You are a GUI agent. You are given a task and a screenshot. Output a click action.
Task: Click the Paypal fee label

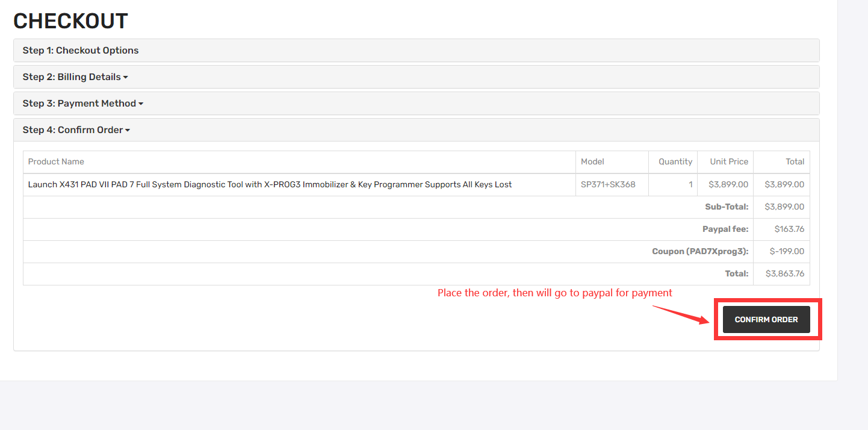725,229
